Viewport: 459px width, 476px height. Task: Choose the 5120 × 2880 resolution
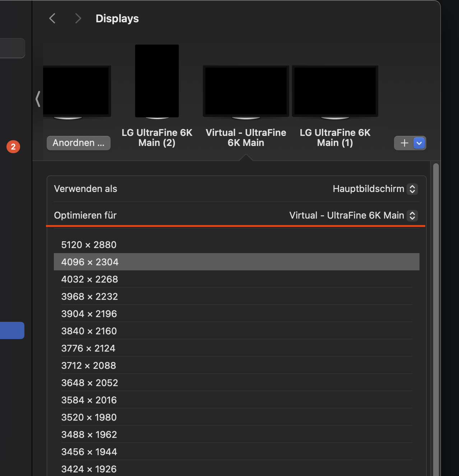[x=89, y=245]
